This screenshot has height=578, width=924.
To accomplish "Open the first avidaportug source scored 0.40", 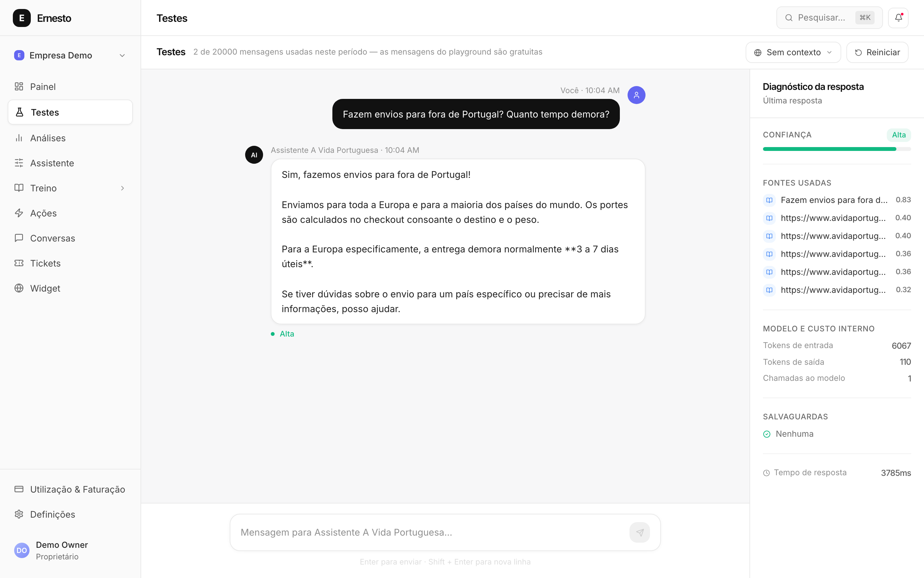I will 836,218.
